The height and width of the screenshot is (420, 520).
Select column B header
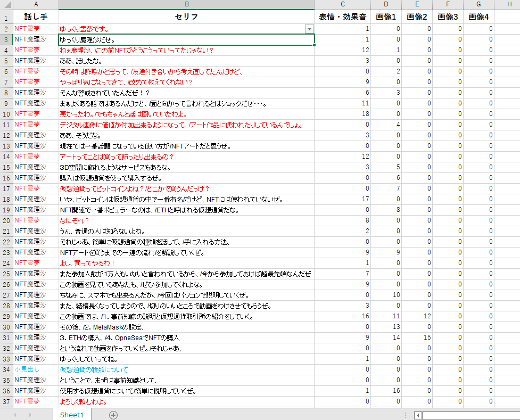click(x=187, y=4)
